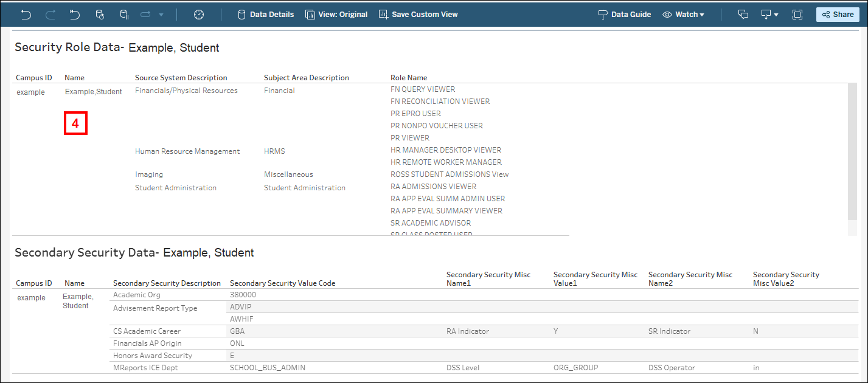The width and height of the screenshot is (868, 383).
Task: Click the MReports ICE Dept row
Action: [x=145, y=368]
